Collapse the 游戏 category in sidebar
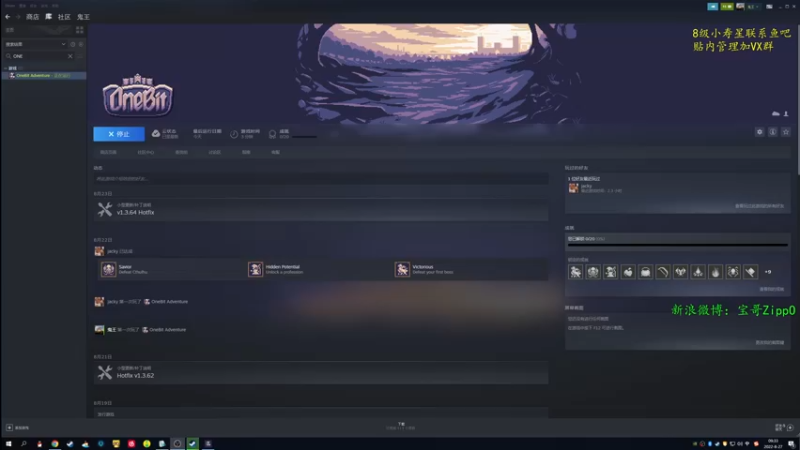800x450 pixels. point(6,68)
